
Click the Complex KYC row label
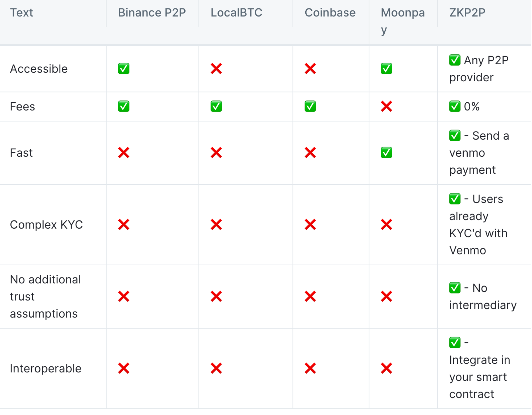(x=46, y=225)
